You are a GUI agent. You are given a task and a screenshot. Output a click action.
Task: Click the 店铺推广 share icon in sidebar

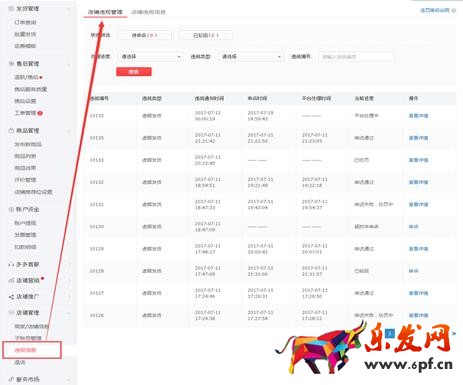click(x=11, y=297)
